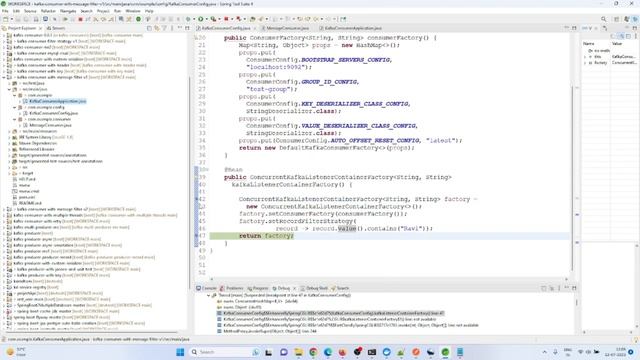640x360 pixels.
Task: Click Link with Editor icon in Project Explorer
Action: click(x=157, y=28)
